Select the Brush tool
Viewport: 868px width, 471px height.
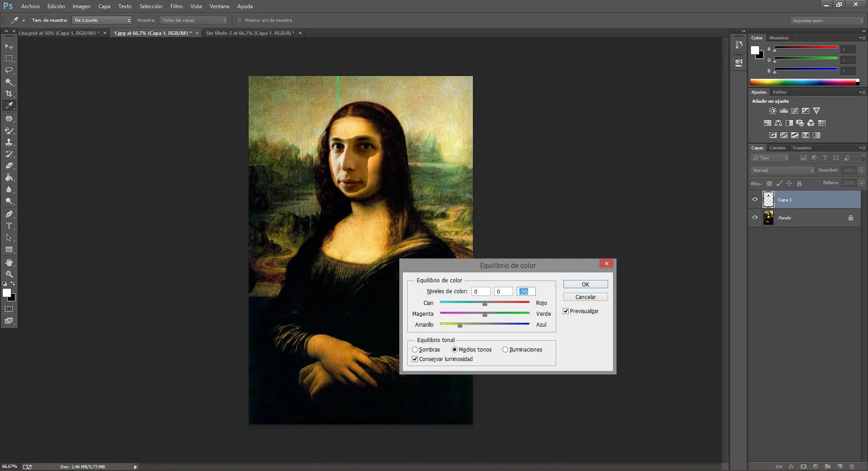9,131
